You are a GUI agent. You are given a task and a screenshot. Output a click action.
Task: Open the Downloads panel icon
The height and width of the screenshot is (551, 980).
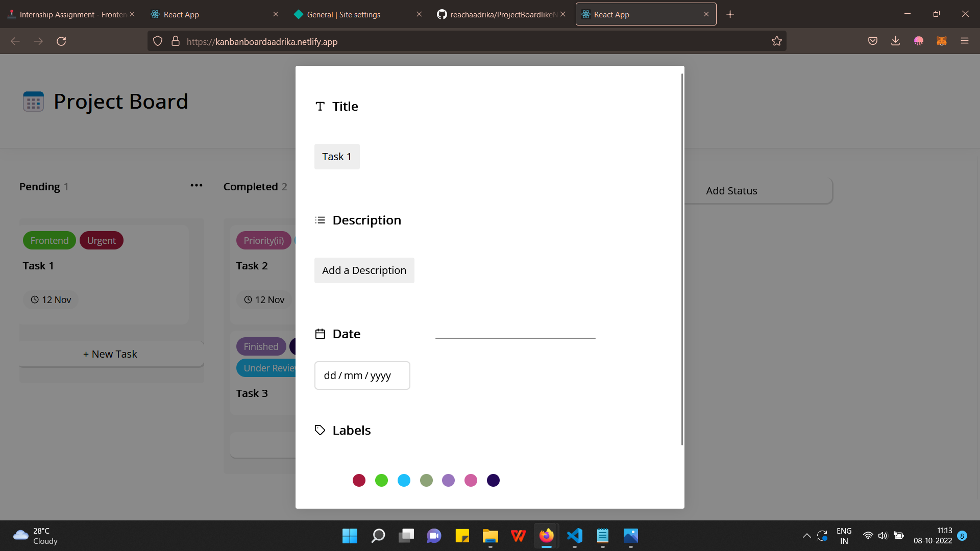point(896,41)
